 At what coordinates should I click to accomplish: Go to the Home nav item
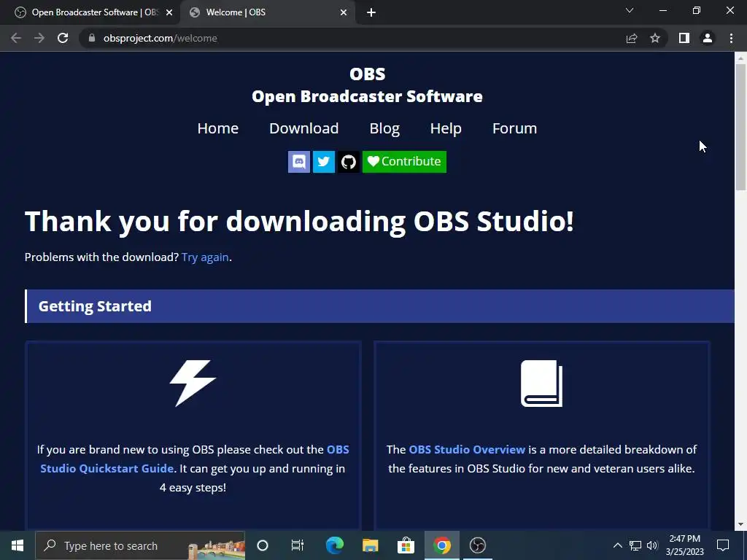pyautogui.click(x=217, y=128)
